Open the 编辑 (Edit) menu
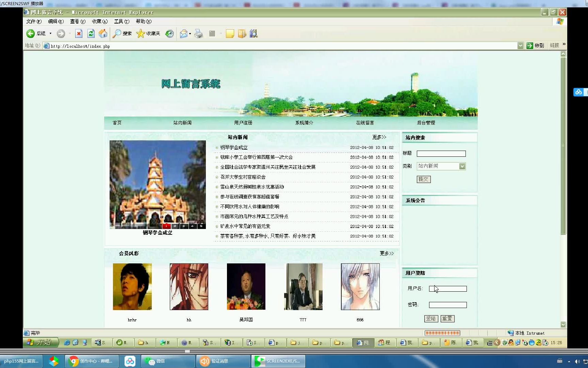This screenshot has width=588, height=368. 56,21
